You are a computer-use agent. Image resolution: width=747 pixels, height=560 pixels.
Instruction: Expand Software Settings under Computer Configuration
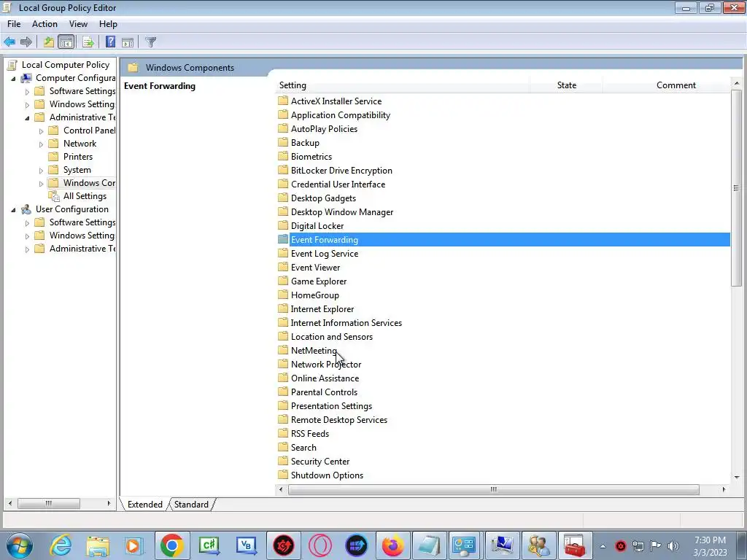[x=27, y=91]
